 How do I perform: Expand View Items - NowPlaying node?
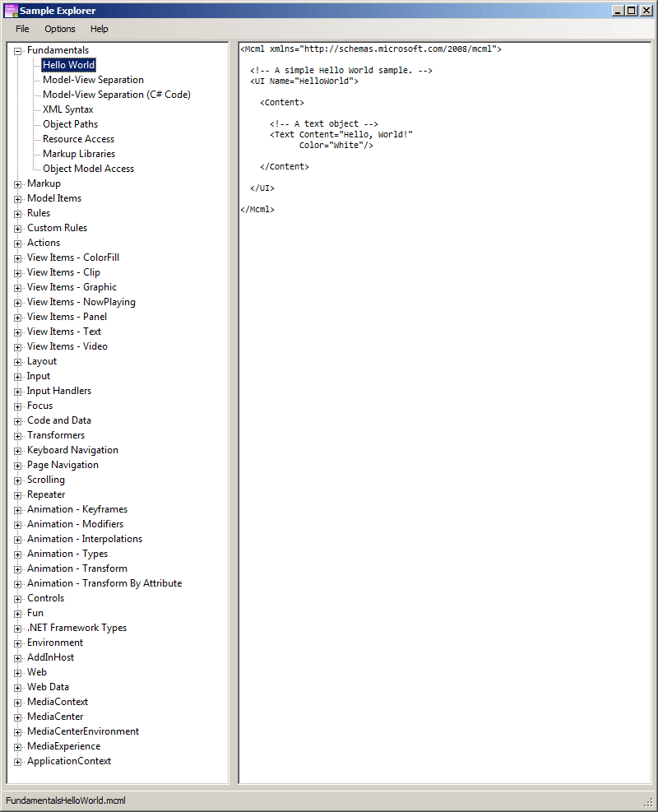pyautogui.click(x=17, y=303)
